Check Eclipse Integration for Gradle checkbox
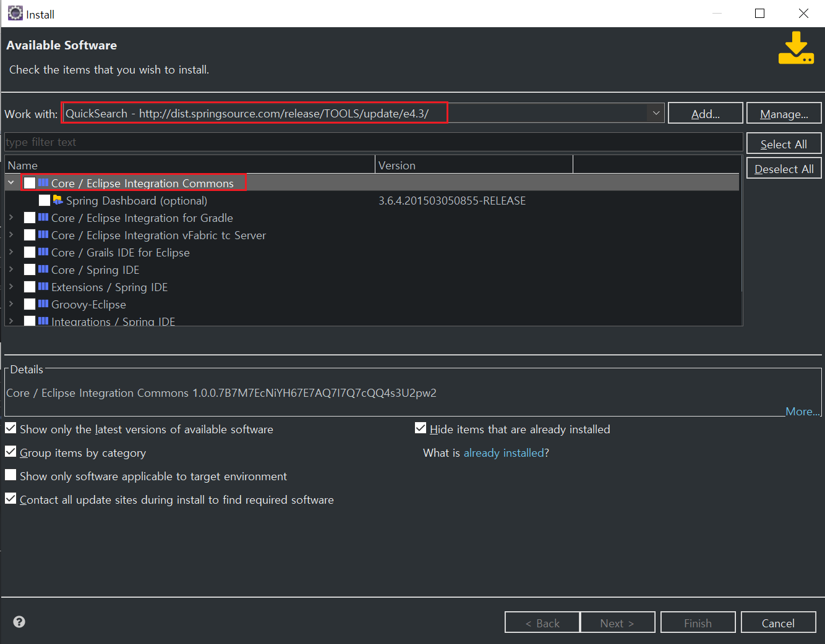 (30, 218)
